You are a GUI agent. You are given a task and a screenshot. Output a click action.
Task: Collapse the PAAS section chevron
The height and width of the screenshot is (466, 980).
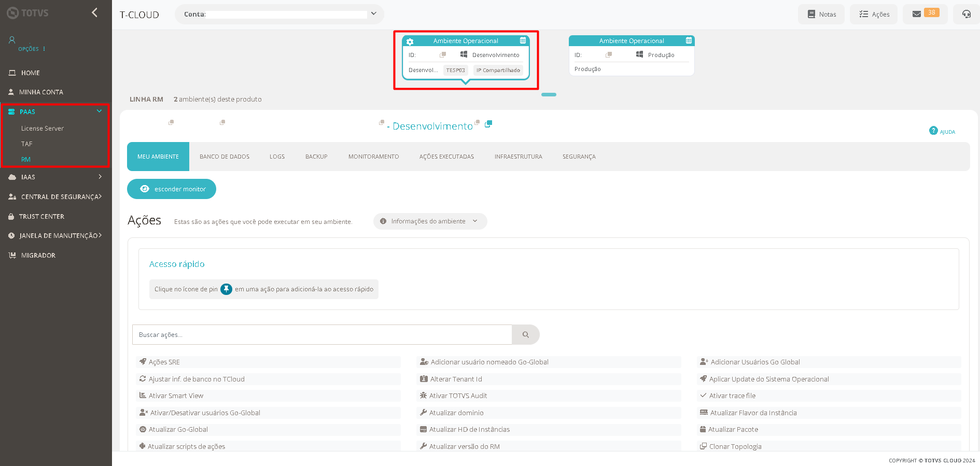tap(99, 111)
